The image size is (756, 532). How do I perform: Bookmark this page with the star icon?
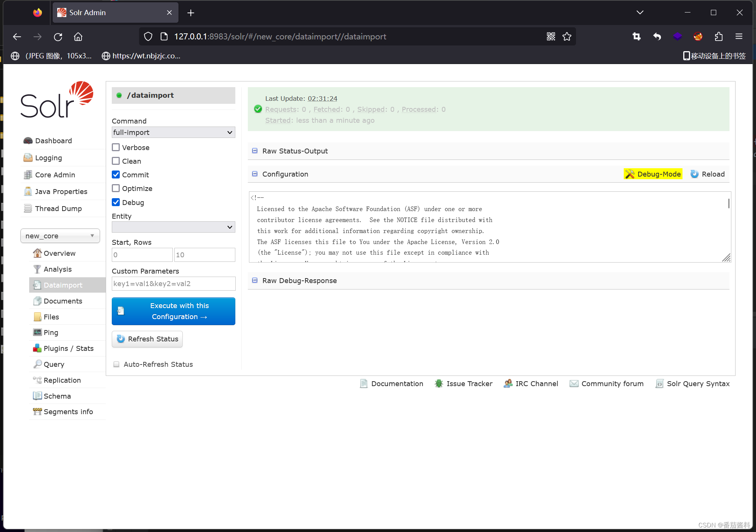click(x=567, y=36)
